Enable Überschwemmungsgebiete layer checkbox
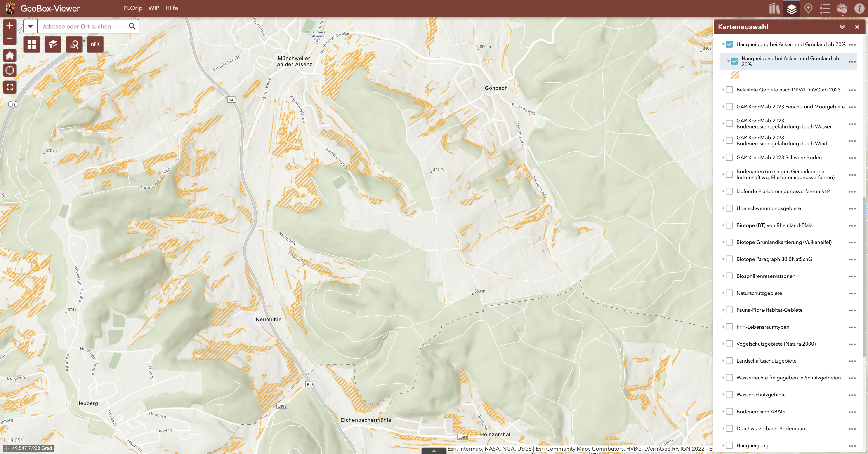Viewport: 868px width, 454px height. 729,208
